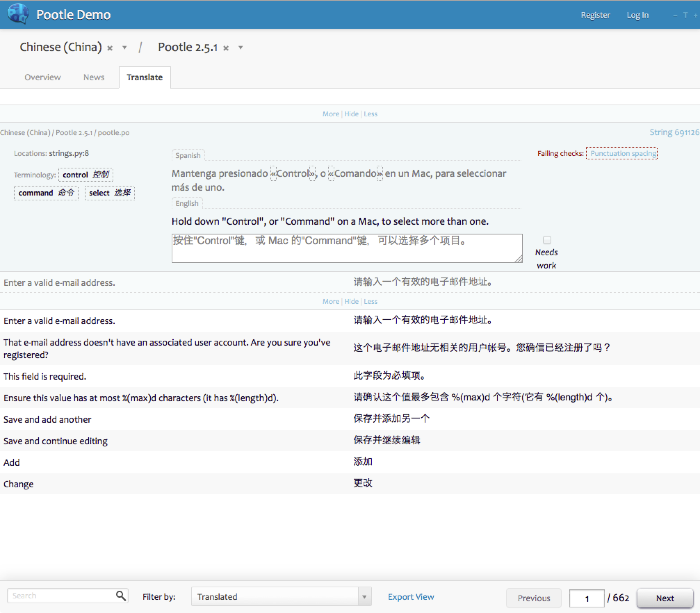The width and height of the screenshot is (700, 613).
Task: Open the Chinese (China) dropdown arrow
Action: coord(124,48)
